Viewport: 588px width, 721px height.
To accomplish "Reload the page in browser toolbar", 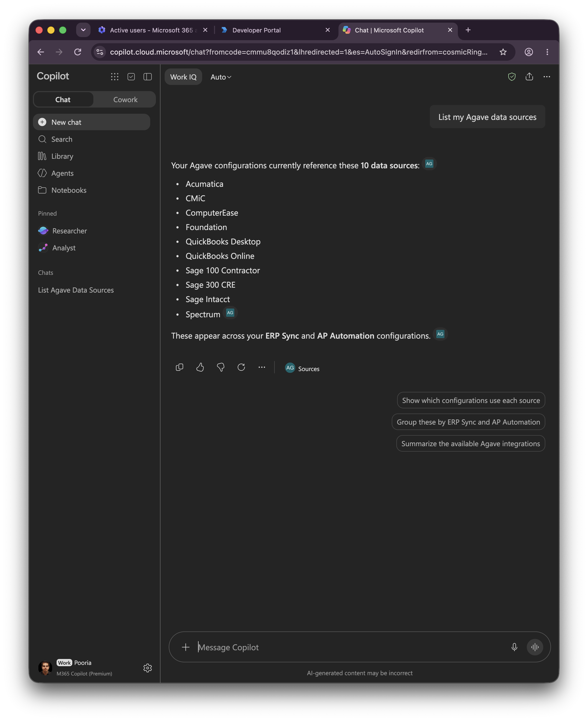I will coord(78,52).
